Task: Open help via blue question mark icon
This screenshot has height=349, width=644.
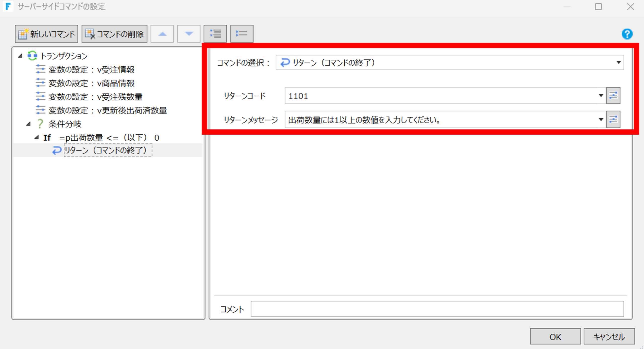Action: pyautogui.click(x=627, y=34)
